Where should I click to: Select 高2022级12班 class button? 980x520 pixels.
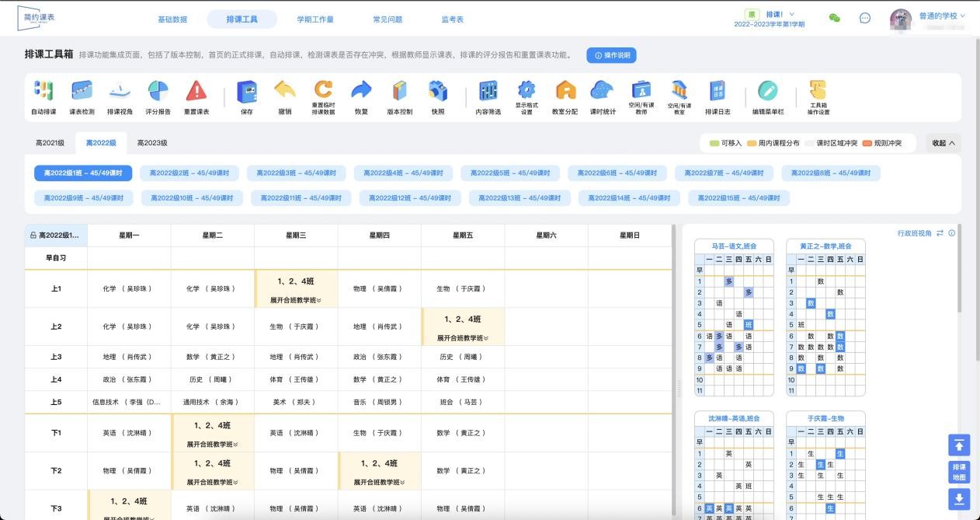(410, 198)
